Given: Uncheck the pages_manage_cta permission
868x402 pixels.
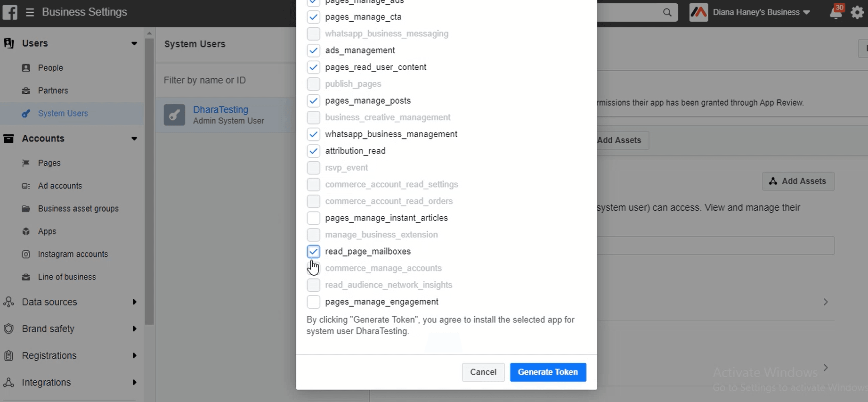Looking at the screenshot, I should click(x=313, y=17).
